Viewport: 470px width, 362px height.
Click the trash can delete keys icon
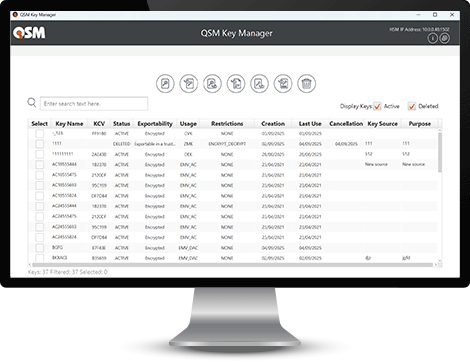point(306,83)
